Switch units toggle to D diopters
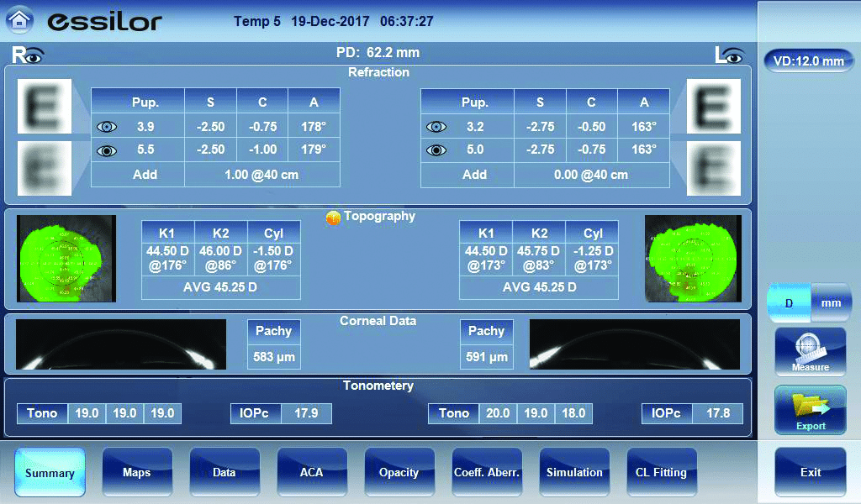The height and width of the screenshot is (504, 861). click(x=789, y=302)
